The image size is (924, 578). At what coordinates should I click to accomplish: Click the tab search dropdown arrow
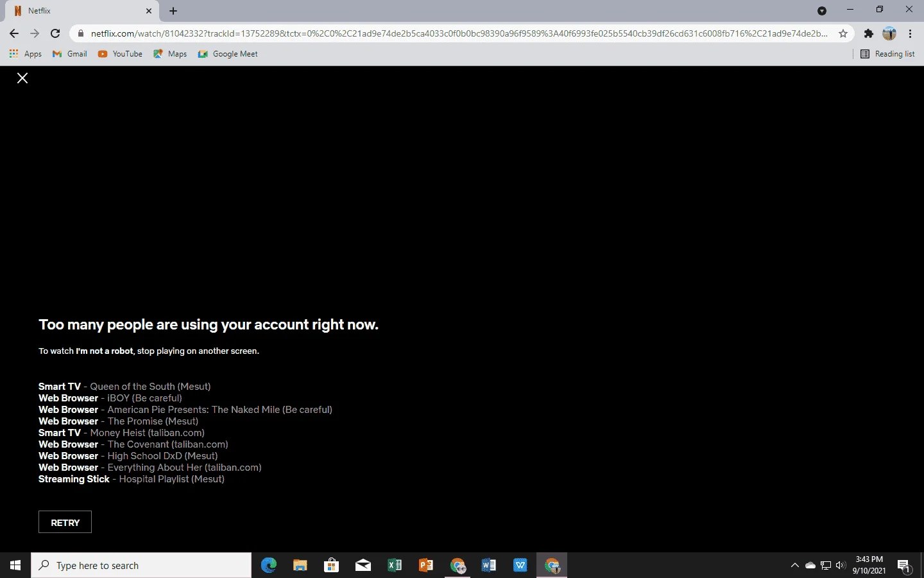[822, 10]
